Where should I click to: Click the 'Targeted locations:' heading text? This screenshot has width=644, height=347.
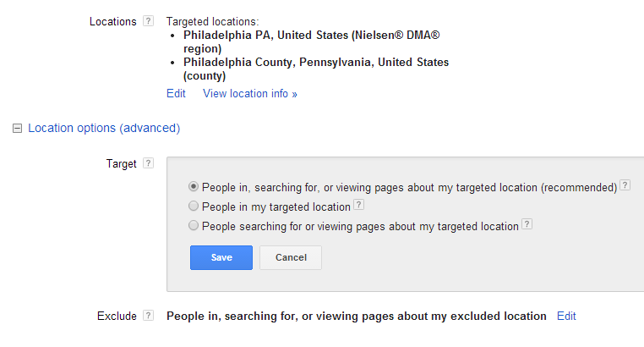(212, 21)
